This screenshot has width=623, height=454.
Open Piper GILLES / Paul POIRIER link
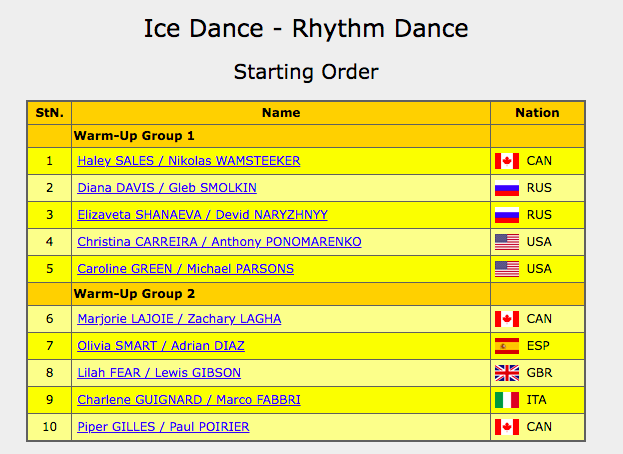[163, 427]
